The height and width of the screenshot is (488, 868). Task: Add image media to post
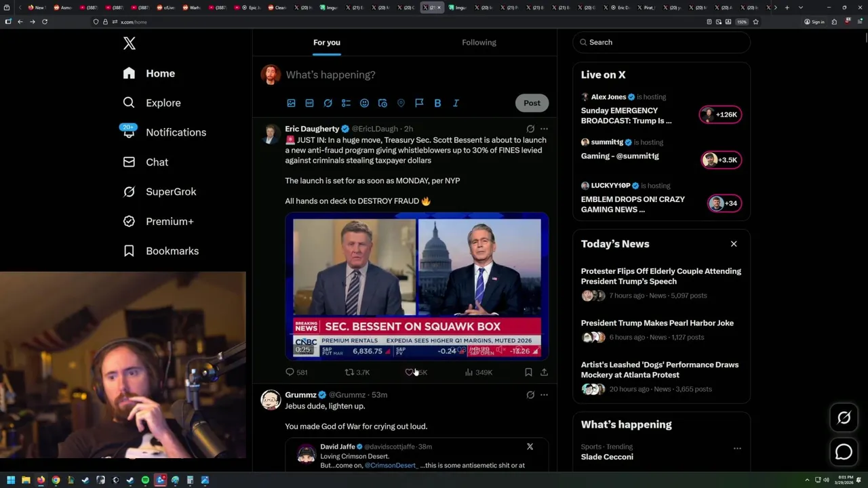point(291,103)
